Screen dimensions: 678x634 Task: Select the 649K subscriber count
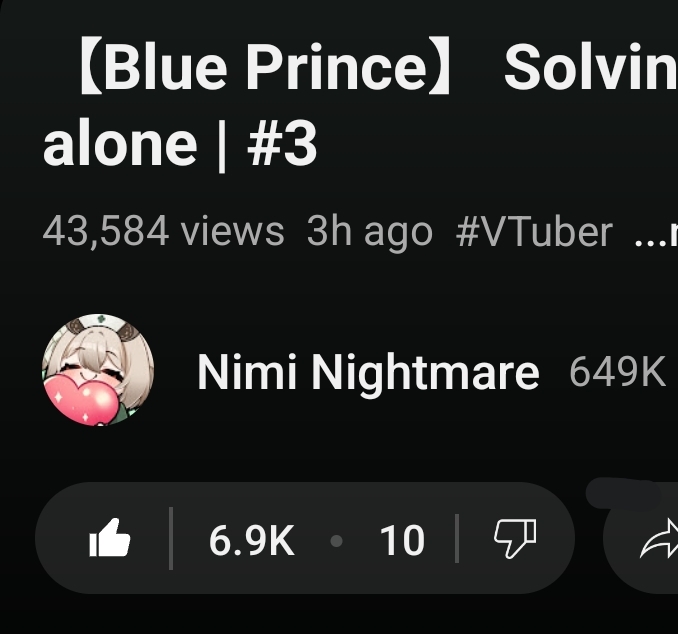coord(617,371)
